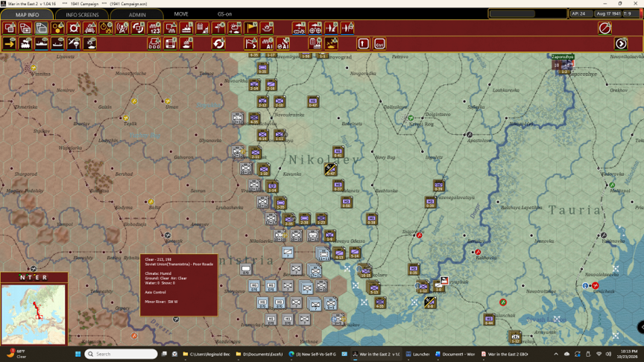Screen dimensions: 644x362
Task: Toggle the hex grid hexagon icon
Action: [58, 28]
